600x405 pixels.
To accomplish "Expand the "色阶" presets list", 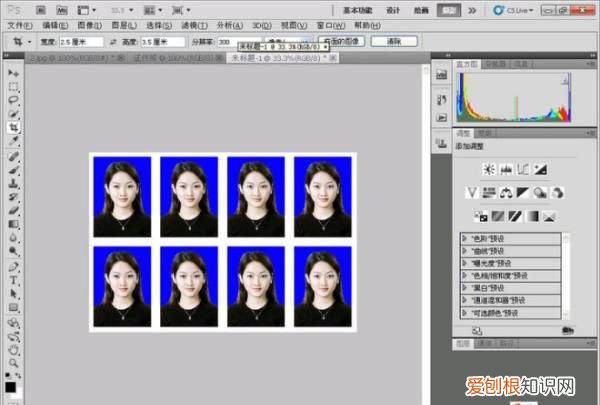I will (465, 238).
